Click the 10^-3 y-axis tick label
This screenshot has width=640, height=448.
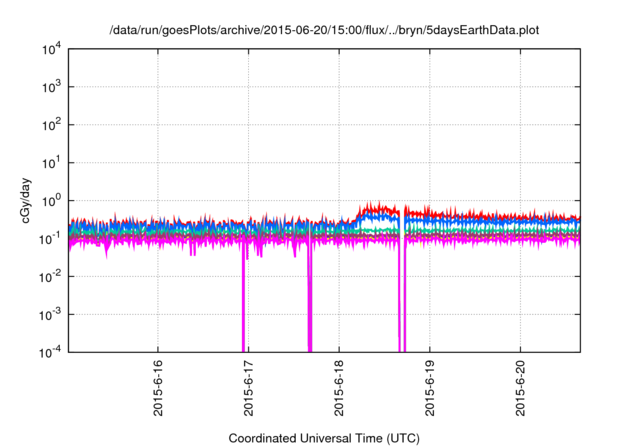(50, 315)
